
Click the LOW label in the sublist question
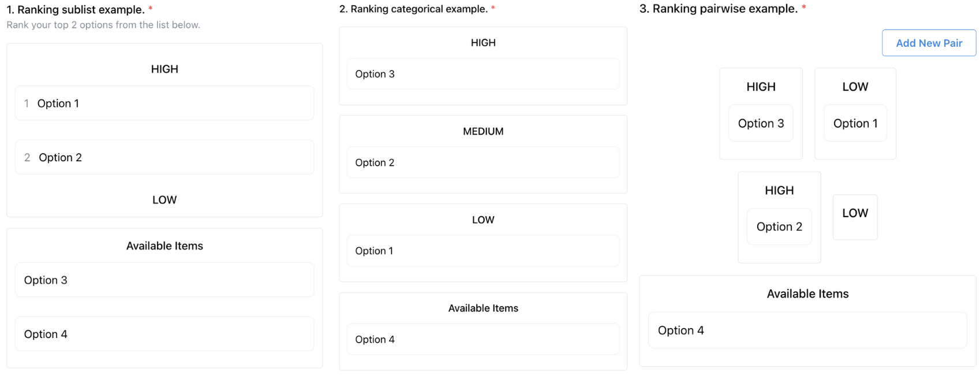[x=164, y=199]
